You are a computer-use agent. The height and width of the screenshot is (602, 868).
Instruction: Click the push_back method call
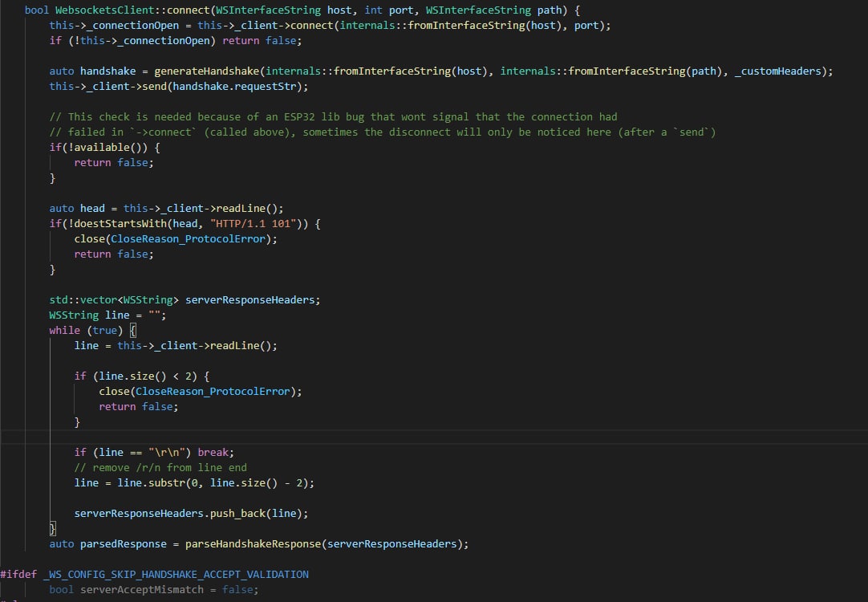tap(237, 514)
